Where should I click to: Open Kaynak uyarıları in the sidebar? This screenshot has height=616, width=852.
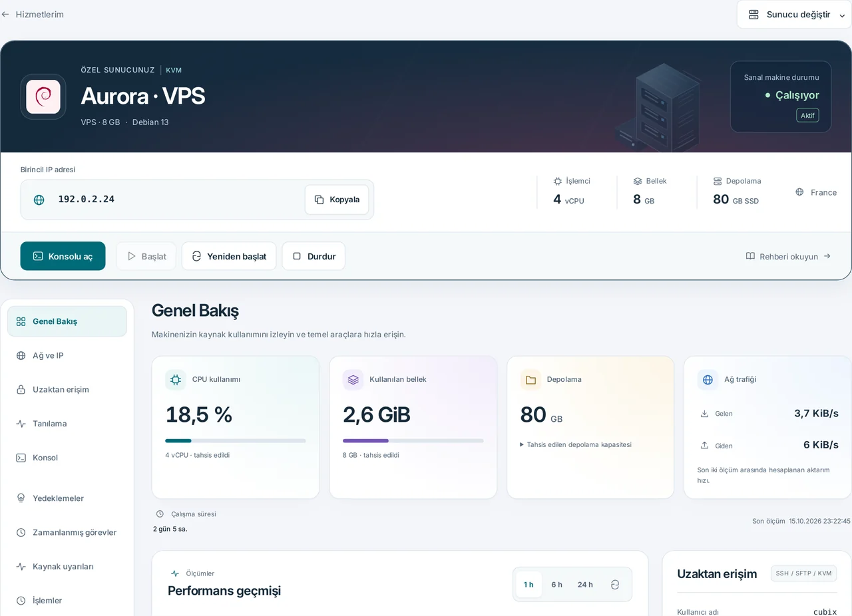point(67,566)
